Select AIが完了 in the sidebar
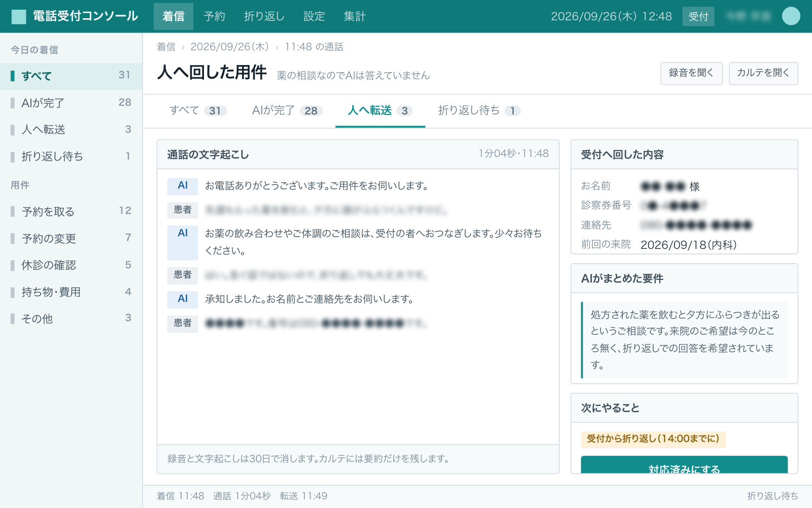 [x=71, y=103]
